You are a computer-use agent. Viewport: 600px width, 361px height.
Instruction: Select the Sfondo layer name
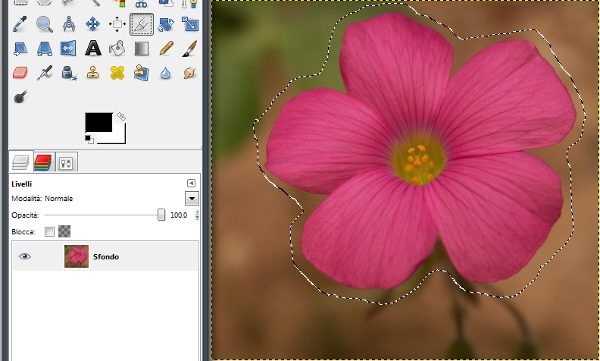pyautogui.click(x=106, y=256)
